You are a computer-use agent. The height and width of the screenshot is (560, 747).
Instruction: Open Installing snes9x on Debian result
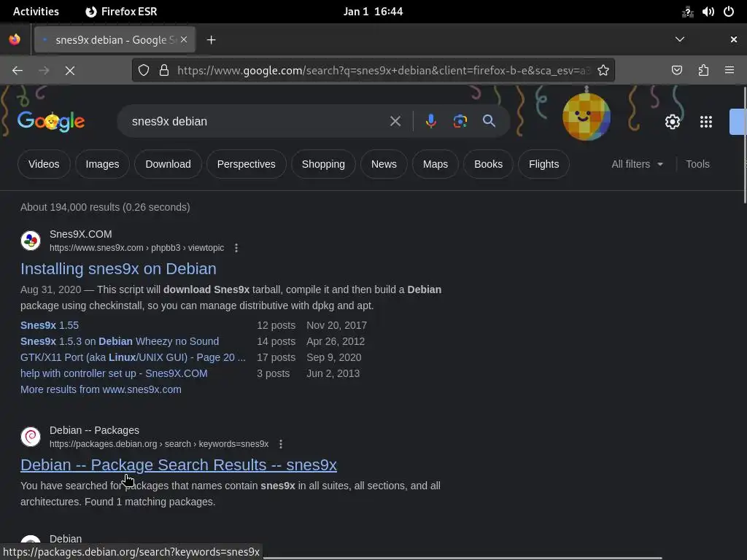pyautogui.click(x=118, y=269)
